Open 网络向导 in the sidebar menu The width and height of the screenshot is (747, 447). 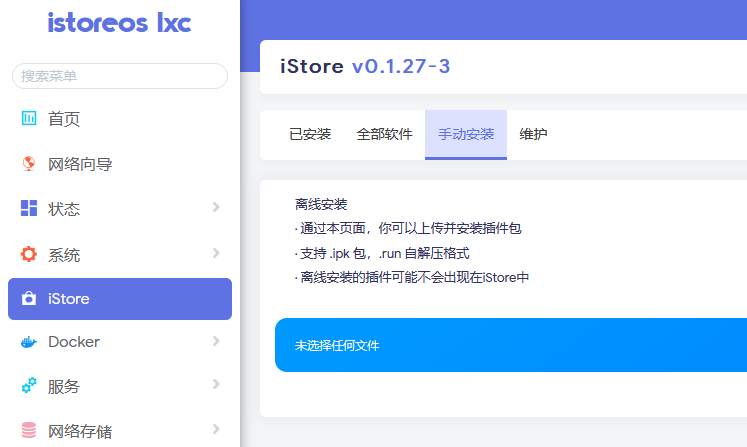[x=120, y=164]
